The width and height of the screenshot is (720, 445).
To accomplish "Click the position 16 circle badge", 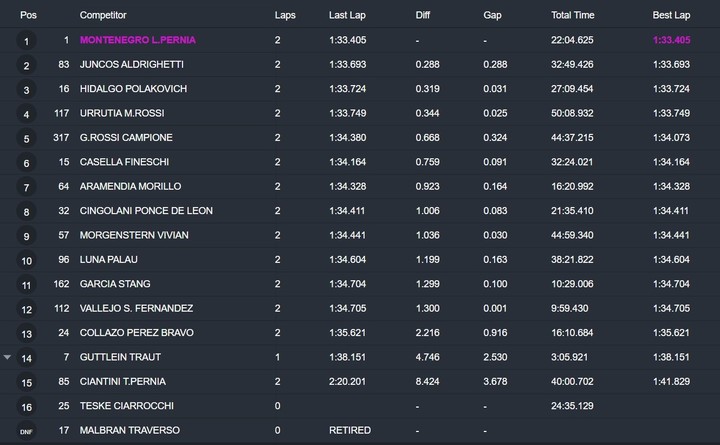I will coord(27,407).
